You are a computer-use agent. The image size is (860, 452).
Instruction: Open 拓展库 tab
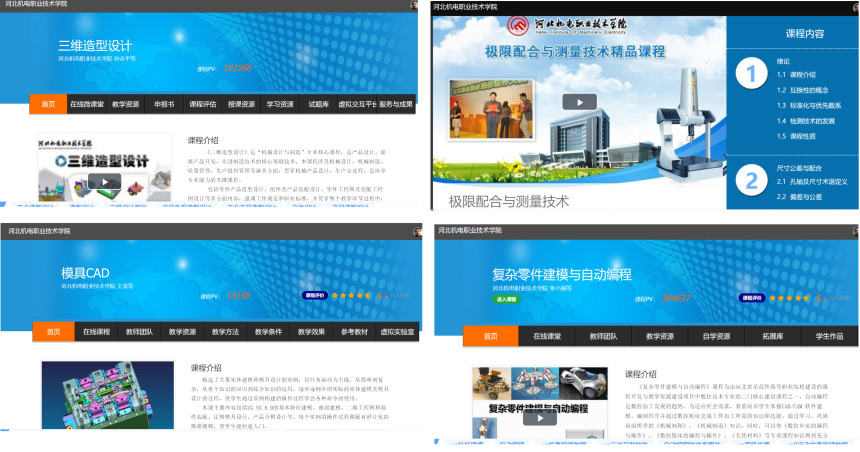pyautogui.click(x=773, y=336)
